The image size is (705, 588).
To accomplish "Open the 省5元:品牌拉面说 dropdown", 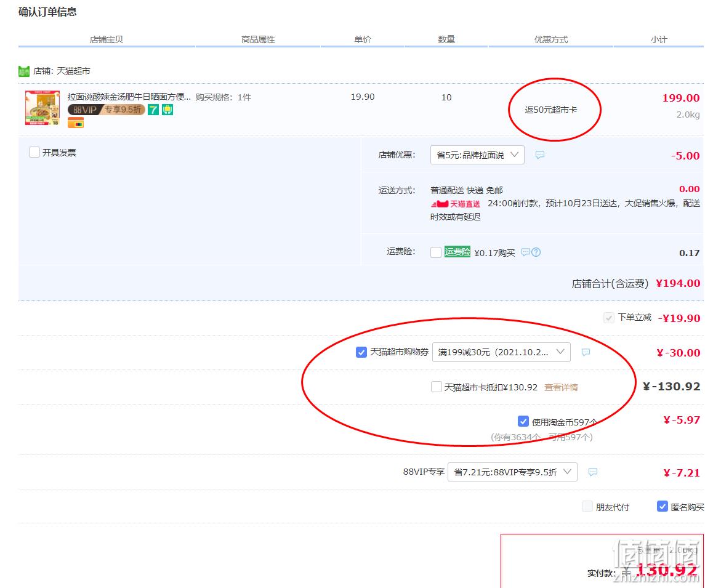I will (477, 155).
